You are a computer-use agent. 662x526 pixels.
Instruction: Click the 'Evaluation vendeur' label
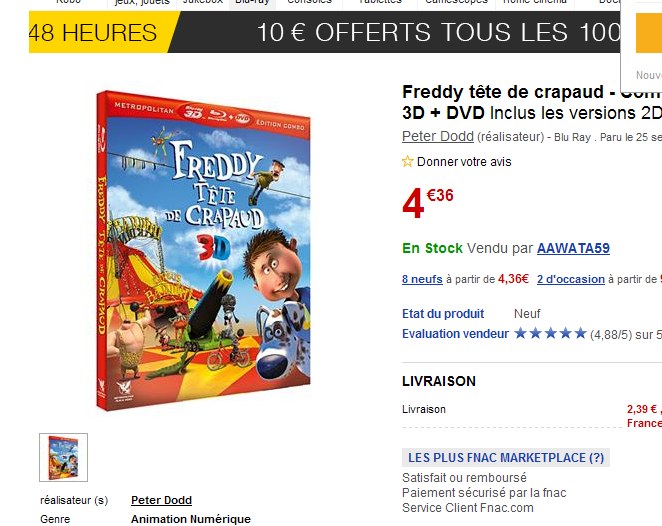coord(455,333)
